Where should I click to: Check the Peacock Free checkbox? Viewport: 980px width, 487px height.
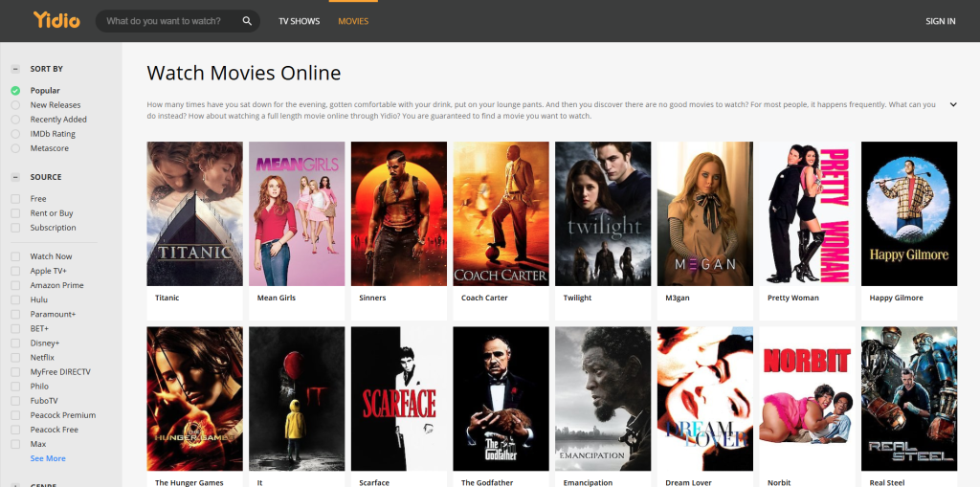pos(15,430)
